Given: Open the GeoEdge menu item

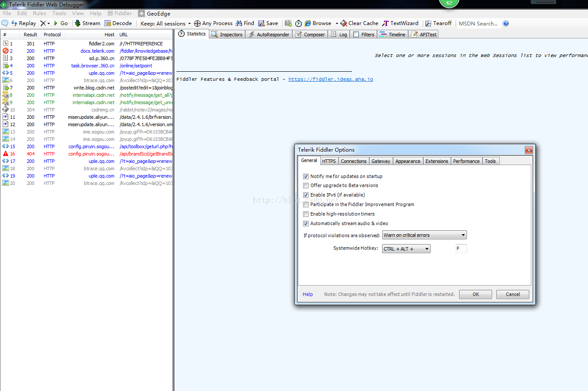Looking at the screenshot, I should coord(154,13).
